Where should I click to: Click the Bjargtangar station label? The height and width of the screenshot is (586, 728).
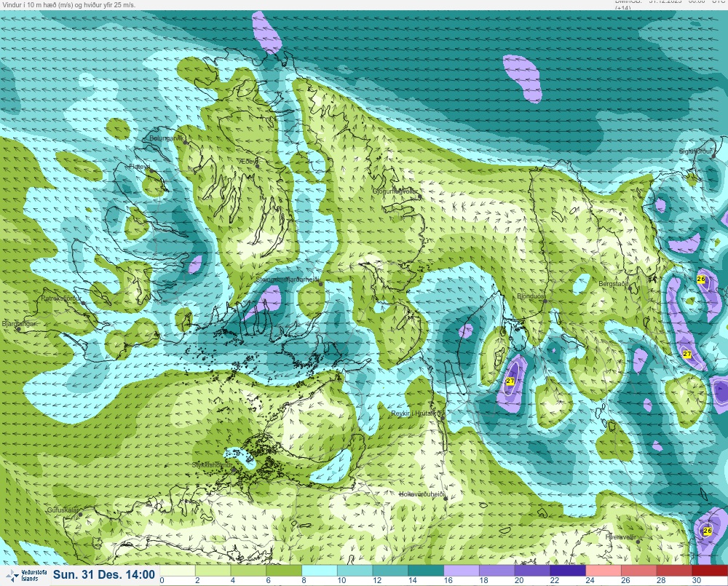pyautogui.click(x=19, y=324)
